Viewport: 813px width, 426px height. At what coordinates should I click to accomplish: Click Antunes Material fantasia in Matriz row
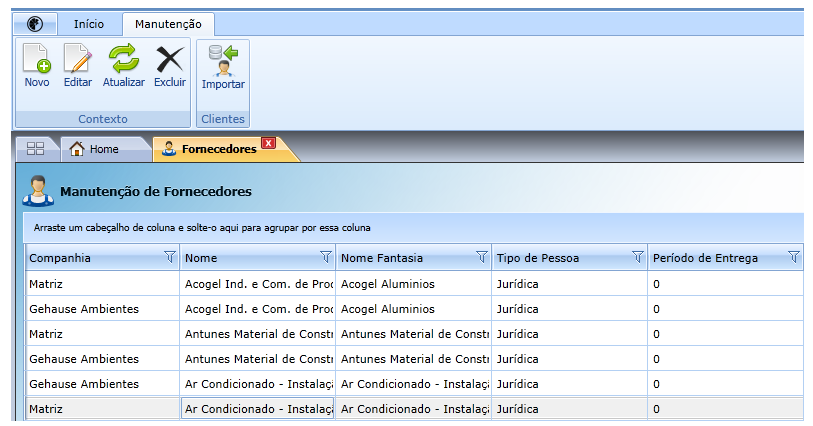(414, 334)
